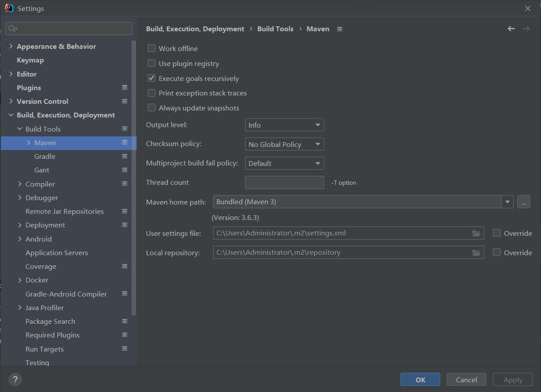Screen dimensions: 541x392
Task: Enable the Work offline checkbox
Action: coord(151,48)
